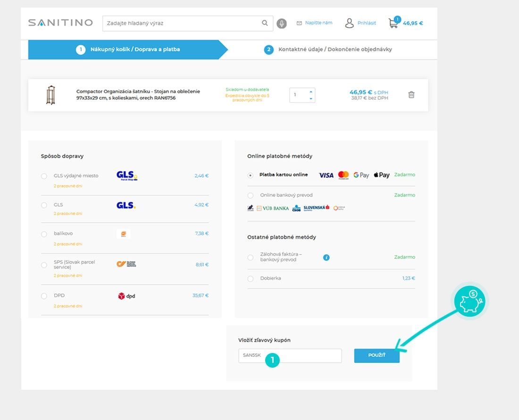519x420 pixels.
Task: Activate the microphone voice search icon
Action: (282, 24)
